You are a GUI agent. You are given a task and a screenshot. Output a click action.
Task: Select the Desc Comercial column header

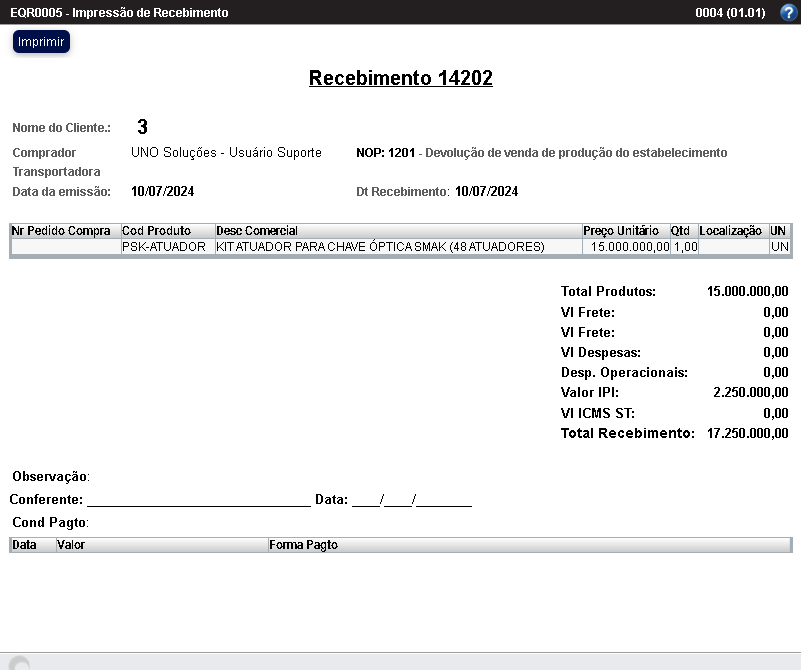pyautogui.click(x=255, y=230)
